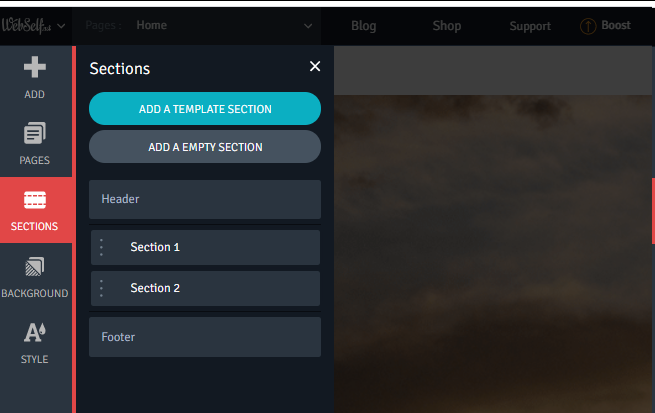Image resolution: width=655 pixels, height=413 pixels.
Task: Open the Blog menu item
Action: click(363, 26)
